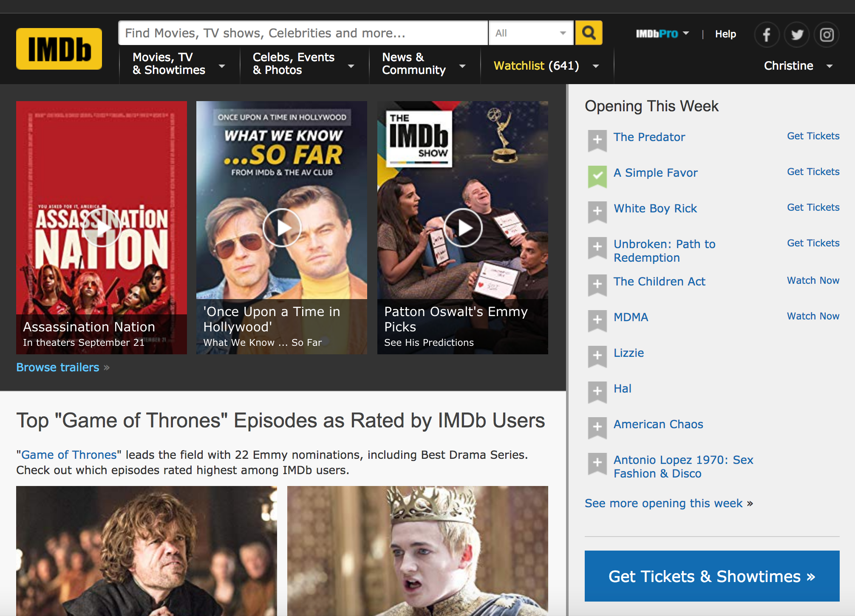
Task: Click Top Game of Thrones Episodes heading
Action: 280,421
